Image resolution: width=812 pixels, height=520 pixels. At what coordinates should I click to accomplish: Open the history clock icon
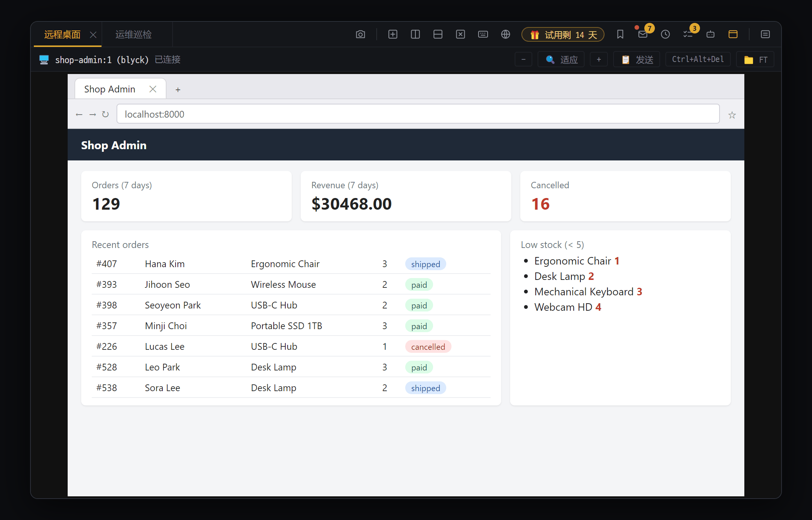tap(665, 35)
